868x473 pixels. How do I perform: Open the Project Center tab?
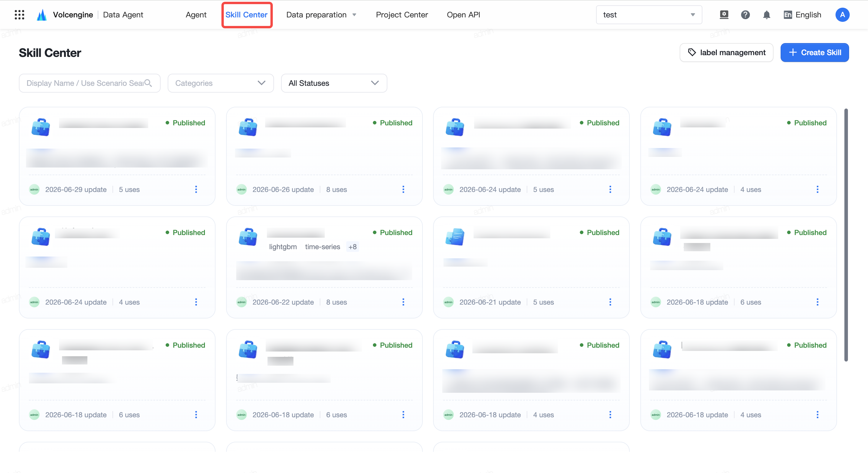coord(402,15)
